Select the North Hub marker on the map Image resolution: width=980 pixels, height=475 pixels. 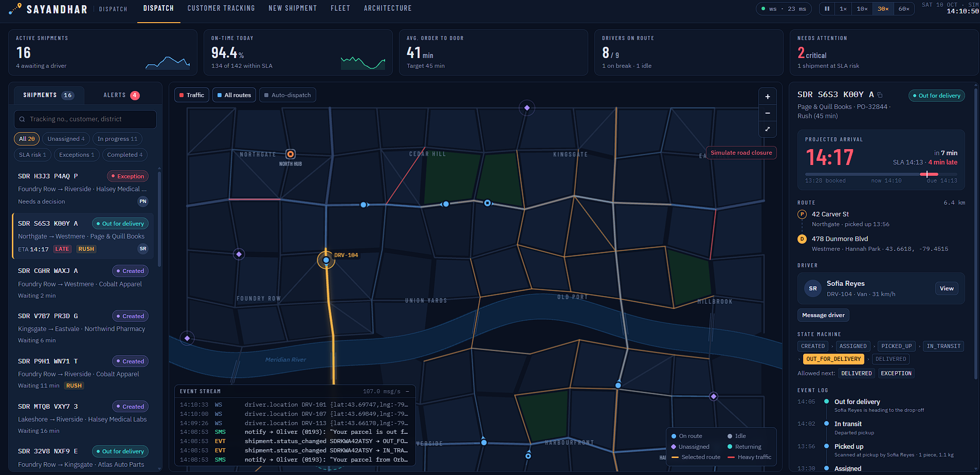point(291,154)
